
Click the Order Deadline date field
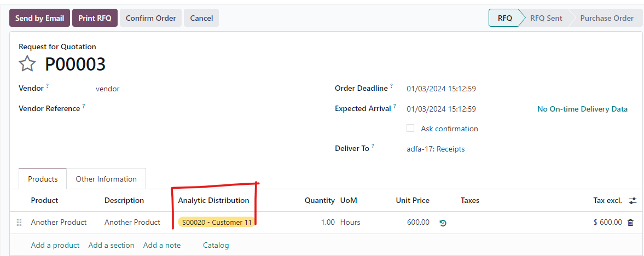click(441, 89)
